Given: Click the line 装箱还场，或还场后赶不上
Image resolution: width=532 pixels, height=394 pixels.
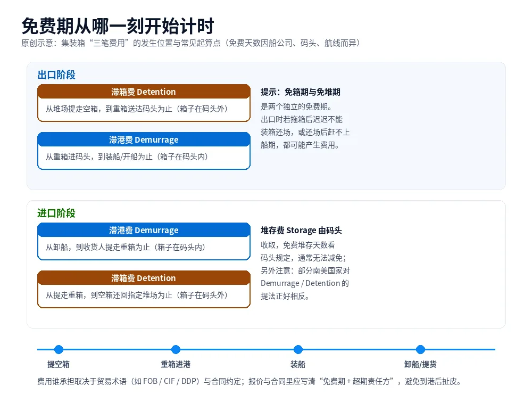Looking at the screenshot, I should [305, 133].
